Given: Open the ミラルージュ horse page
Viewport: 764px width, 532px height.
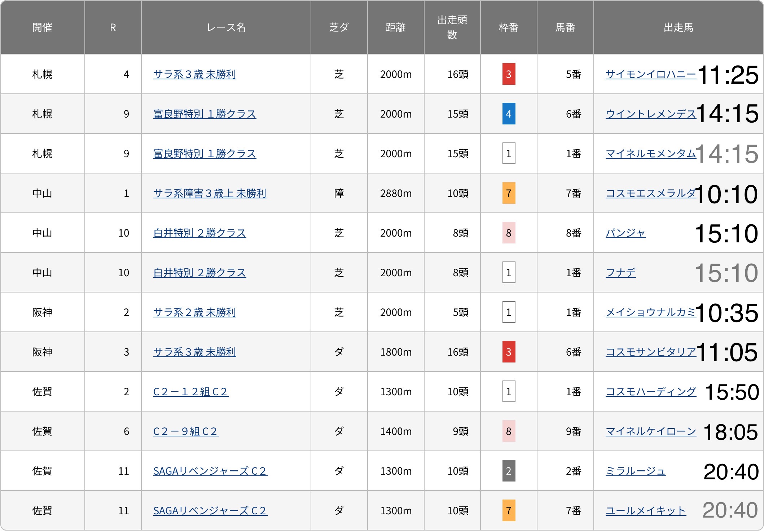Looking at the screenshot, I should click(636, 471).
